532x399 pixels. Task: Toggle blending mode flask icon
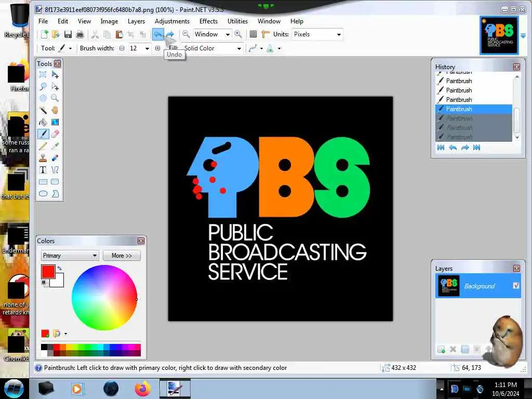click(270, 48)
